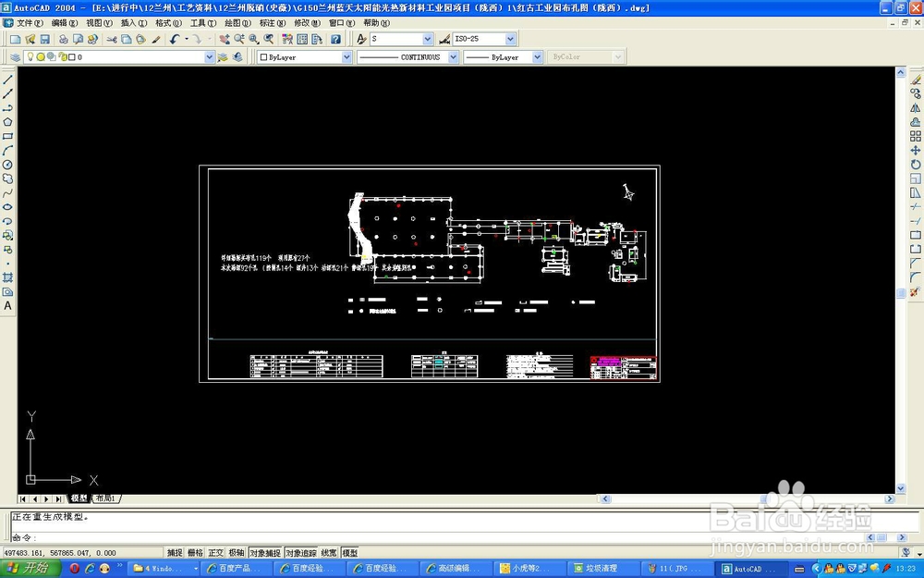Toggle 模型 model space button in status bar
The height and width of the screenshot is (578, 924).
(350, 553)
